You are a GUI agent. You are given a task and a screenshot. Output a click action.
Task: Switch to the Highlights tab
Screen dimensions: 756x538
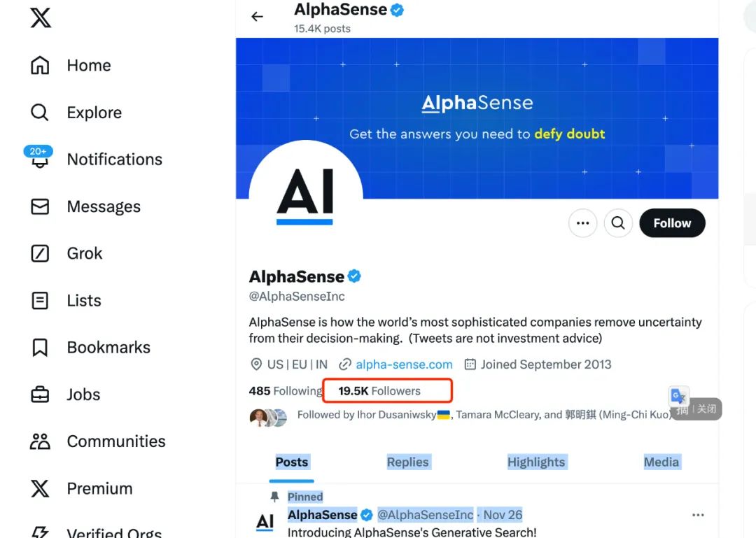[x=536, y=462]
